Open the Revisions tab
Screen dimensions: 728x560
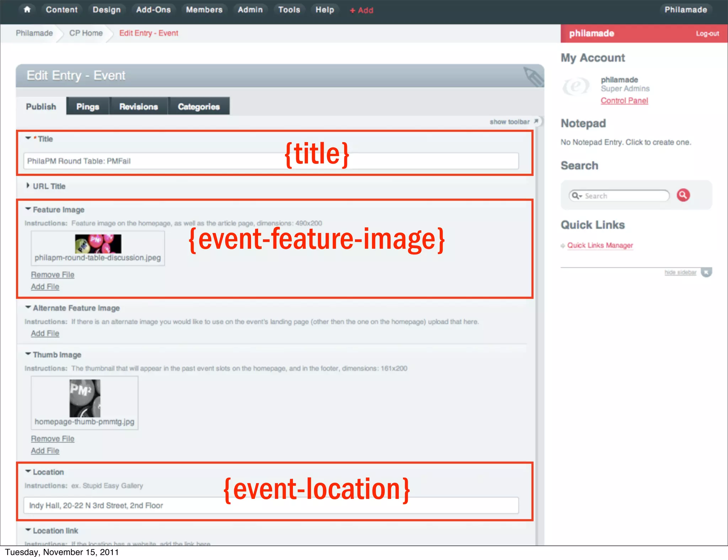tap(138, 107)
